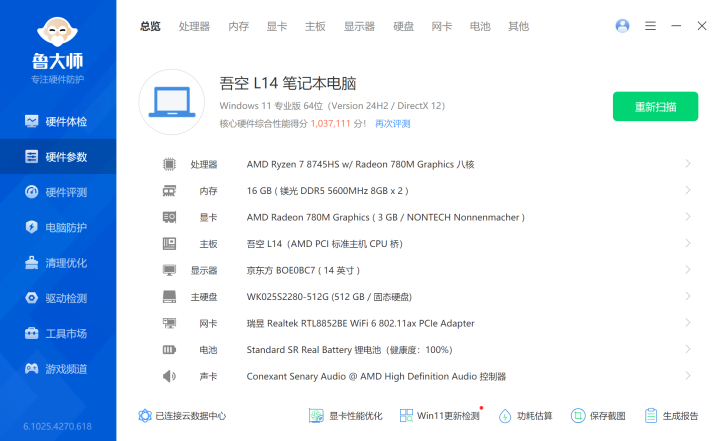Open 硬件体检 in the sidebar
The image size is (719, 441).
(x=58, y=121)
